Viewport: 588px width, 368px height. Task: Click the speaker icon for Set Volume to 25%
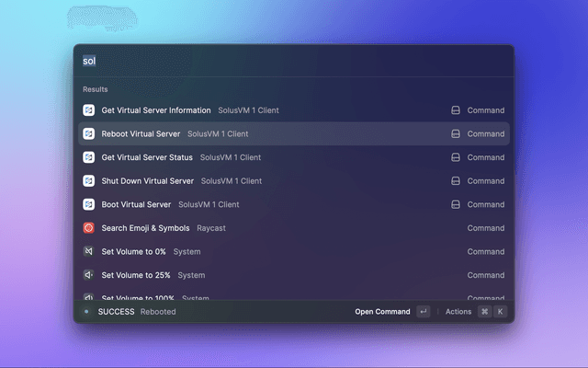[x=89, y=275]
